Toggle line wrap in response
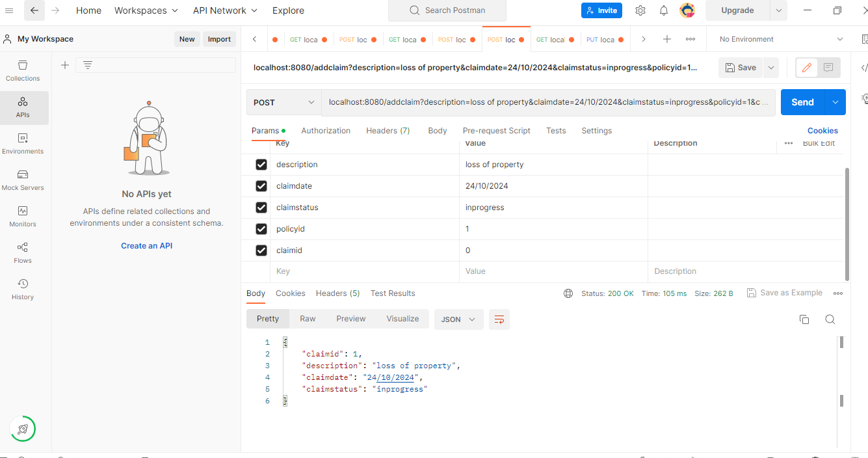 point(499,319)
